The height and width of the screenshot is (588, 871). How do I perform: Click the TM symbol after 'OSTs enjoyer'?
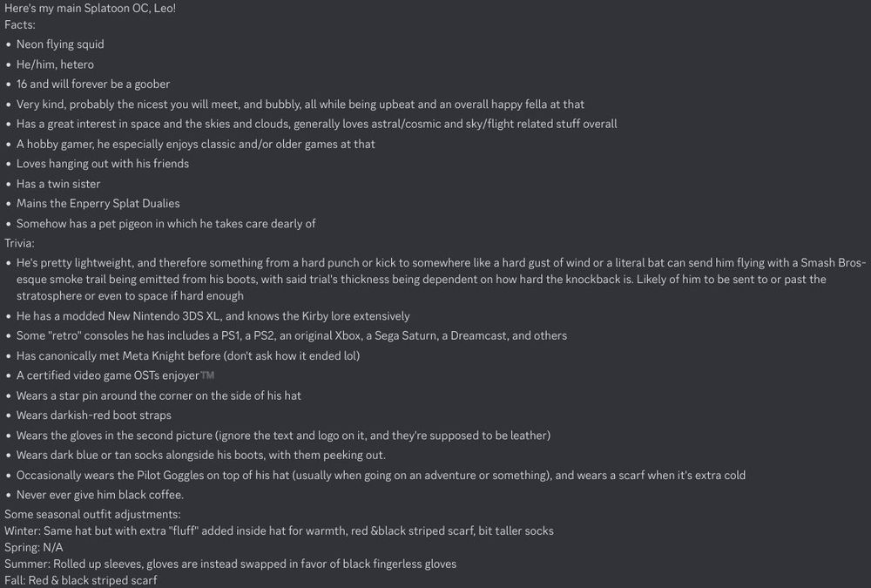(207, 375)
